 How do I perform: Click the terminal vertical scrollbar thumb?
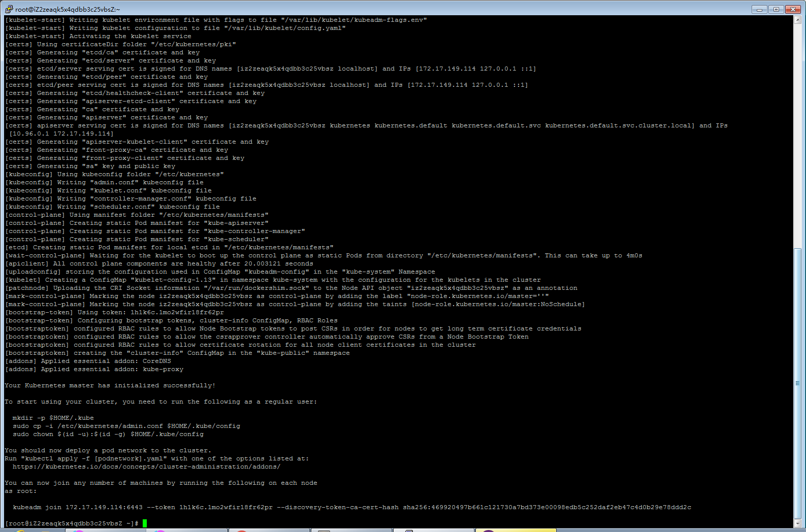click(797, 383)
